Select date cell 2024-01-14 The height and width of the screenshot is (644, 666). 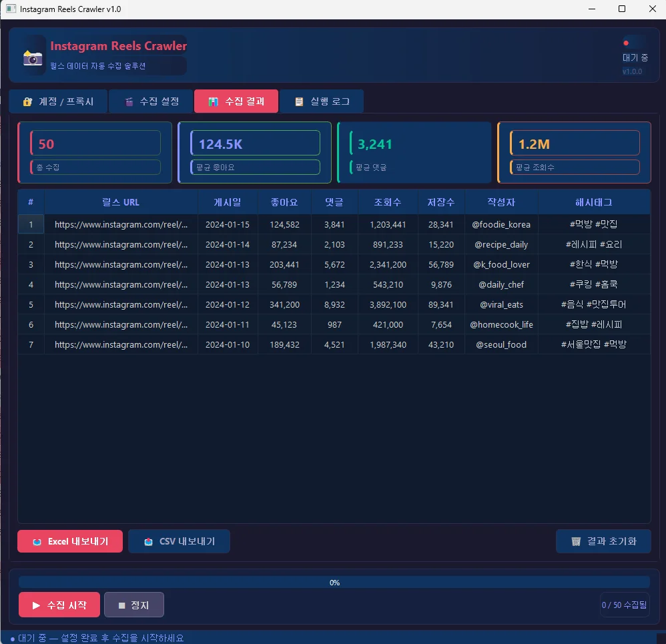click(x=228, y=245)
